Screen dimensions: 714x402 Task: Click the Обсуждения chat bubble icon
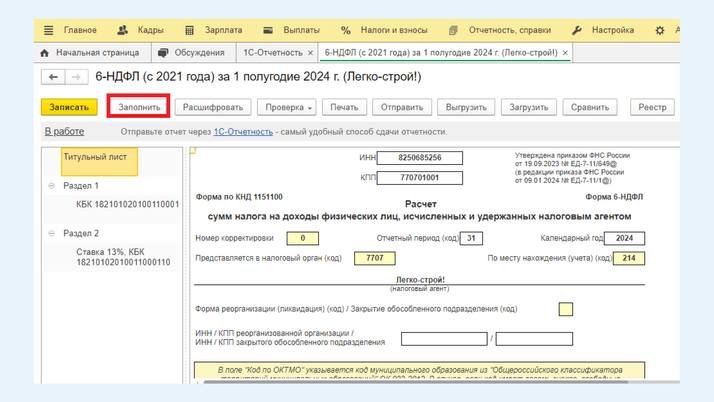[163, 53]
